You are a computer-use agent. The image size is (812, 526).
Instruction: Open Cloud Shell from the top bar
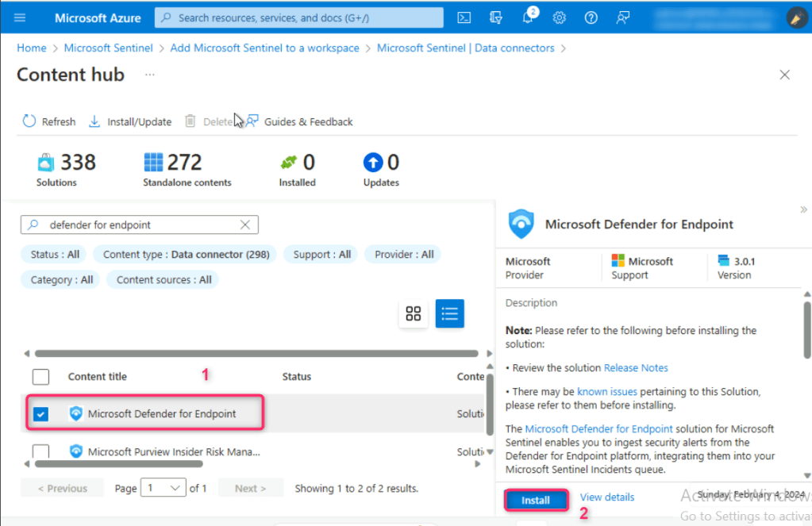point(465,17)
